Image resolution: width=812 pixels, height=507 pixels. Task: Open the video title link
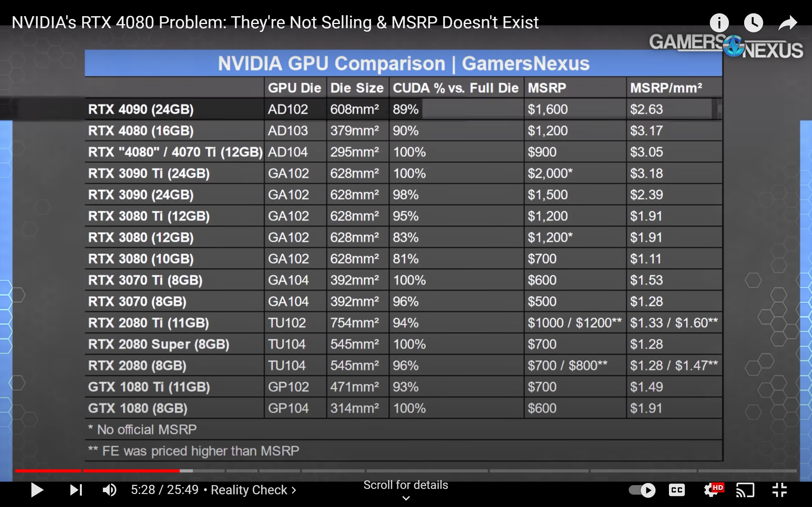[275, 22]
